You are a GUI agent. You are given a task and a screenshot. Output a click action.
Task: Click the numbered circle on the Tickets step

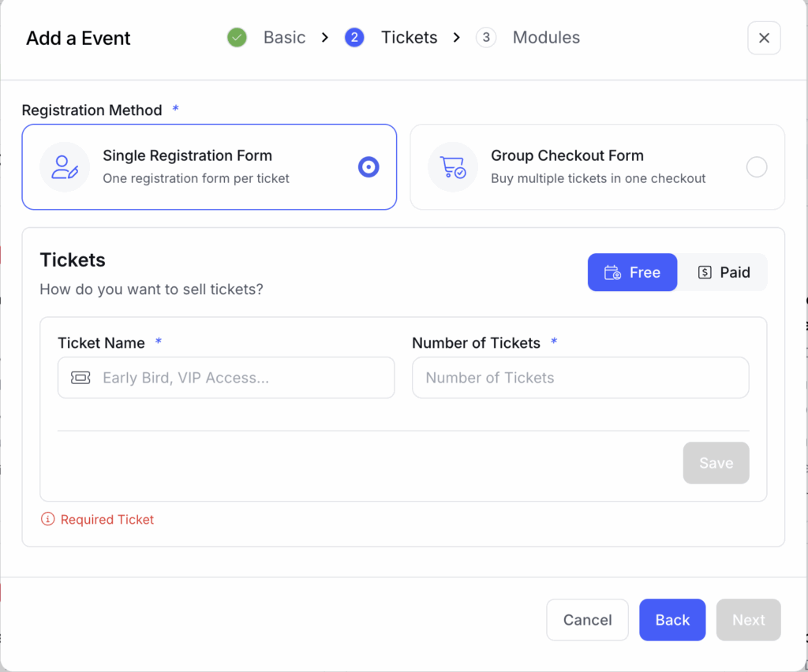(354, 37)
